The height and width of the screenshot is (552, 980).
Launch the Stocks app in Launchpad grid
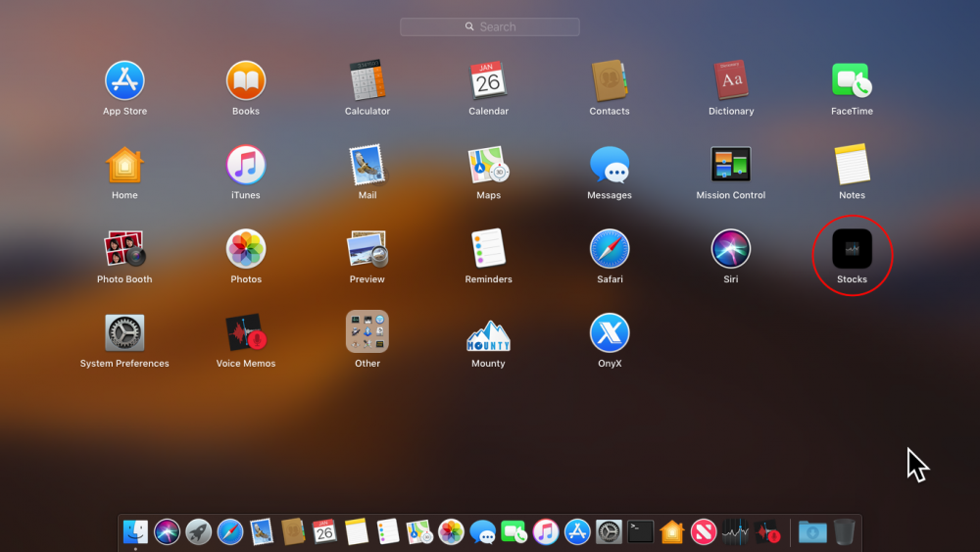[852, 249]
